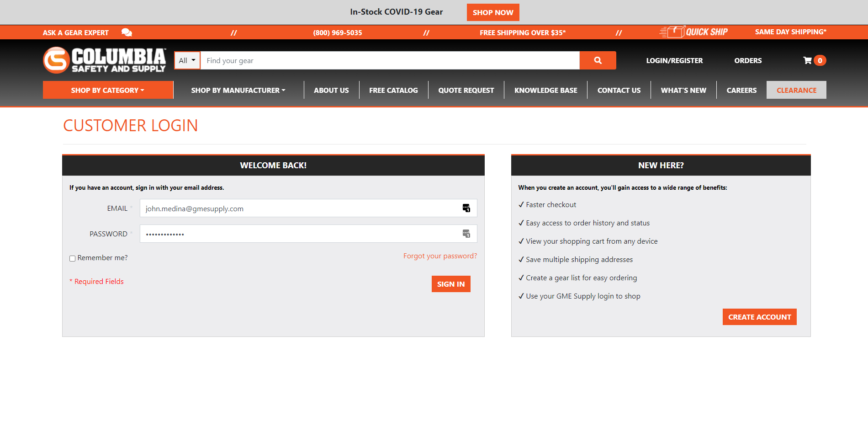Click the (800) 969-5035 phone number
This screenshot has width=868, height=422.
click(338, 32)
